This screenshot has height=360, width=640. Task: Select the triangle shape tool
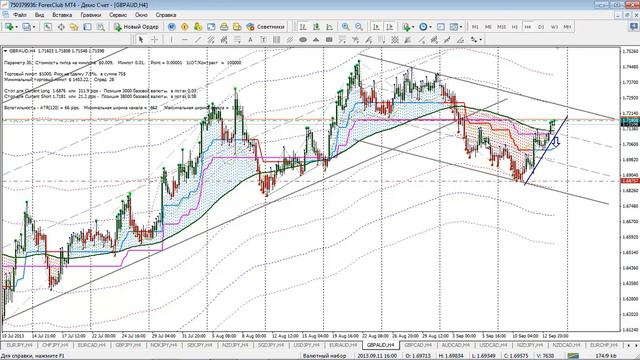coord(316,40)
